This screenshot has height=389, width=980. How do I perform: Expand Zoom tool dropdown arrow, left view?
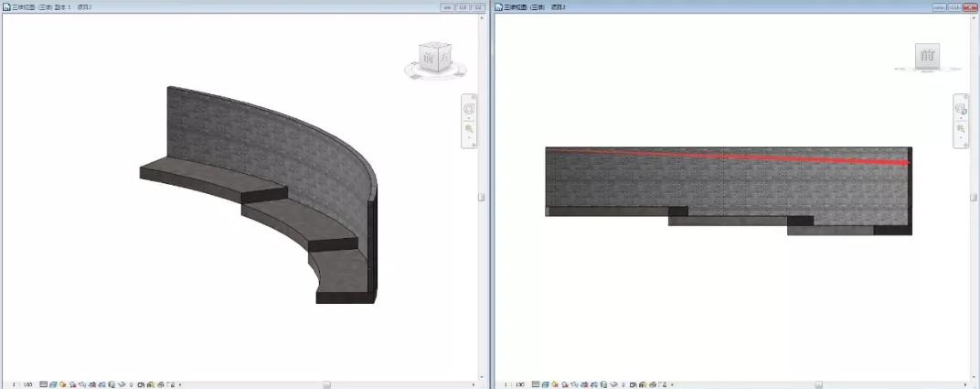tap(469, 137)
